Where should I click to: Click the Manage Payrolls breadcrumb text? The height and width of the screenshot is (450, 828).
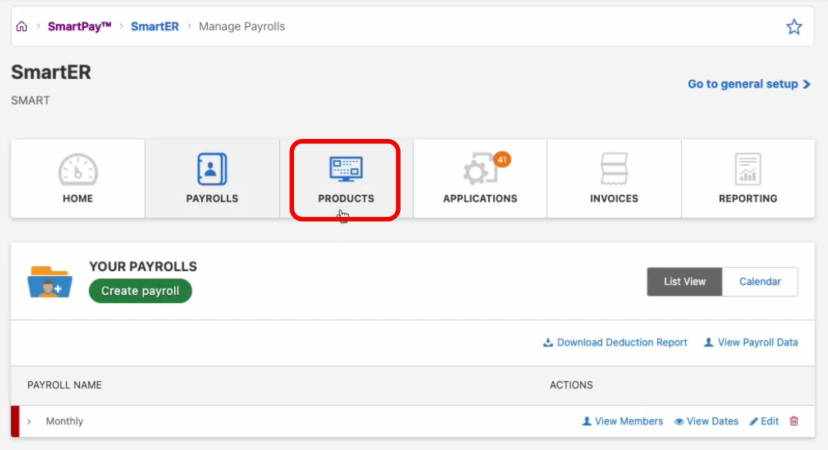point(242,26)
